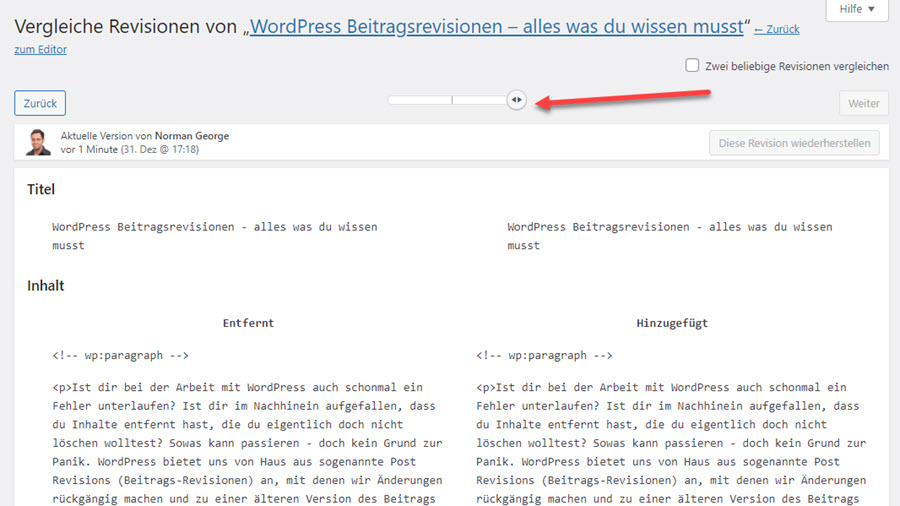Click the 'Entfernt' column header
This screenshot has height=506, width=900.
point(249,323)
